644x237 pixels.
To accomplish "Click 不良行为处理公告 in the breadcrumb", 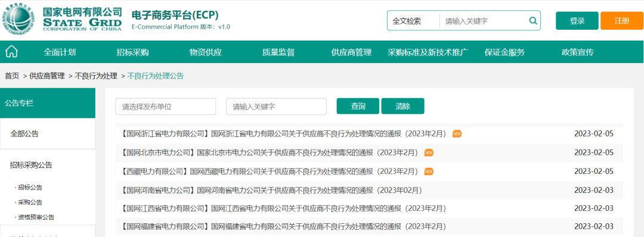I will pos(156,76).
